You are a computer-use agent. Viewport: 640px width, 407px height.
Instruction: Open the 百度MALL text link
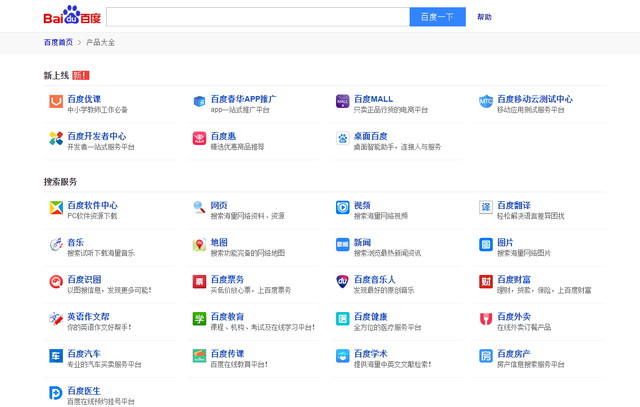click(x=373, y=99)
